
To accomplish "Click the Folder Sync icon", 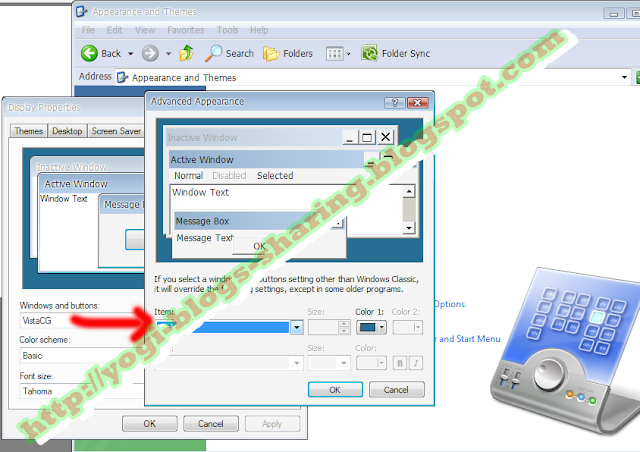I will (x=369, y=53).
